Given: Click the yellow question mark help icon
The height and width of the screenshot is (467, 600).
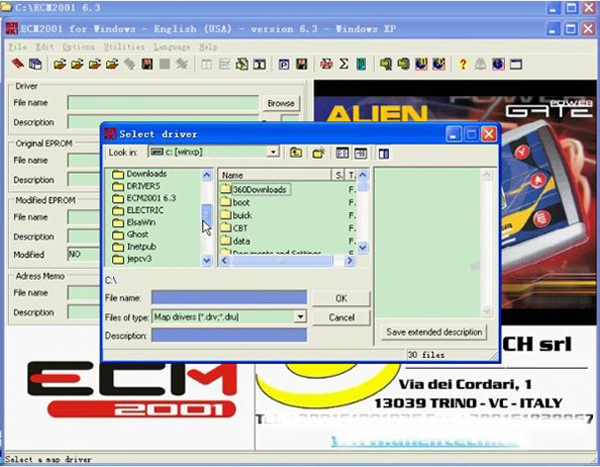Looking at the screenshot, I should 463,64.
